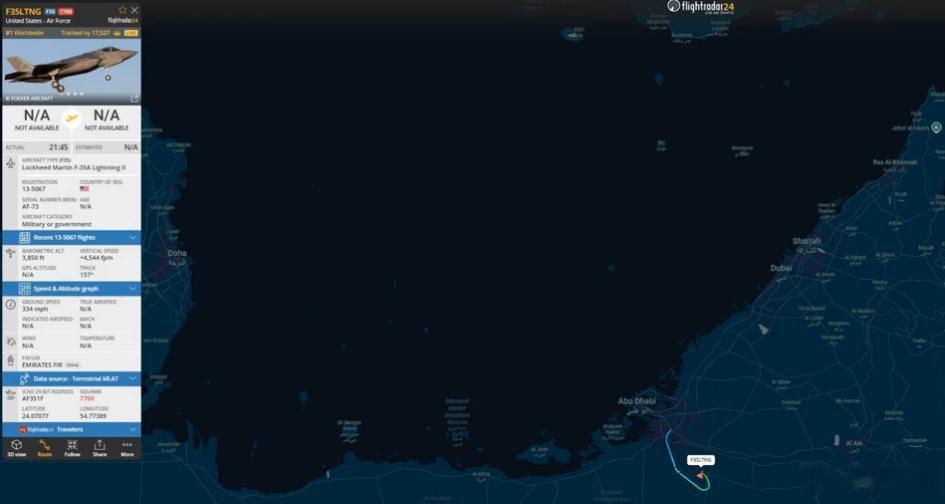
Task: Click the United States flag icon
Action: click(x=84, y=189)
